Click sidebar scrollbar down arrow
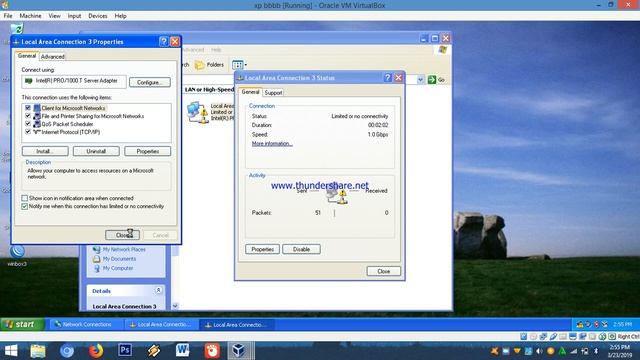The width and height of the screenshot is (640, 360). 175,306
